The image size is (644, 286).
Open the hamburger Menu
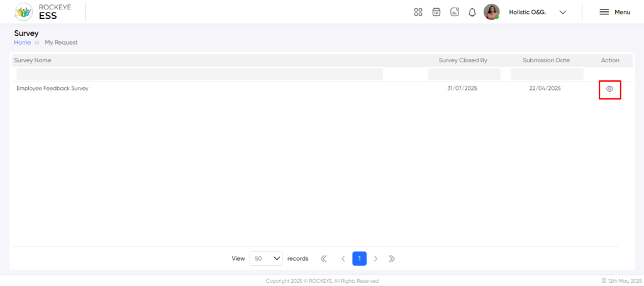point(615,13)
